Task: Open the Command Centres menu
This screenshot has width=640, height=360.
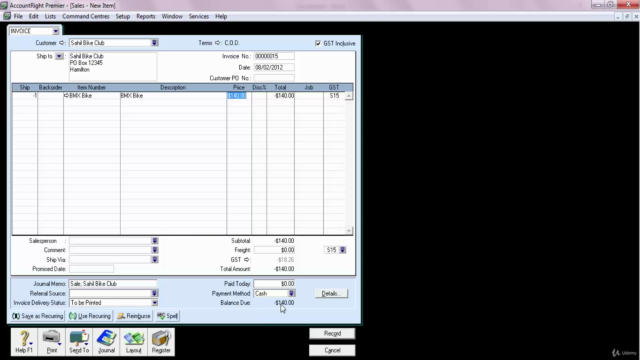Action: 86,16
